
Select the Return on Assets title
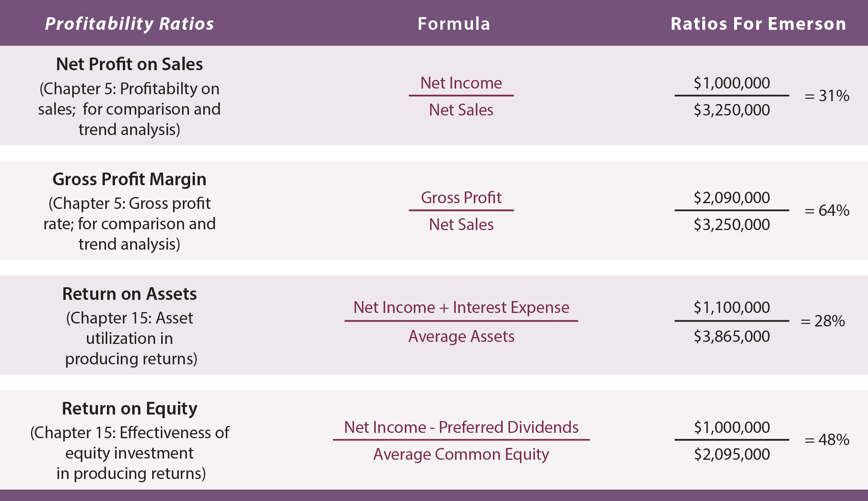point(129,294)
